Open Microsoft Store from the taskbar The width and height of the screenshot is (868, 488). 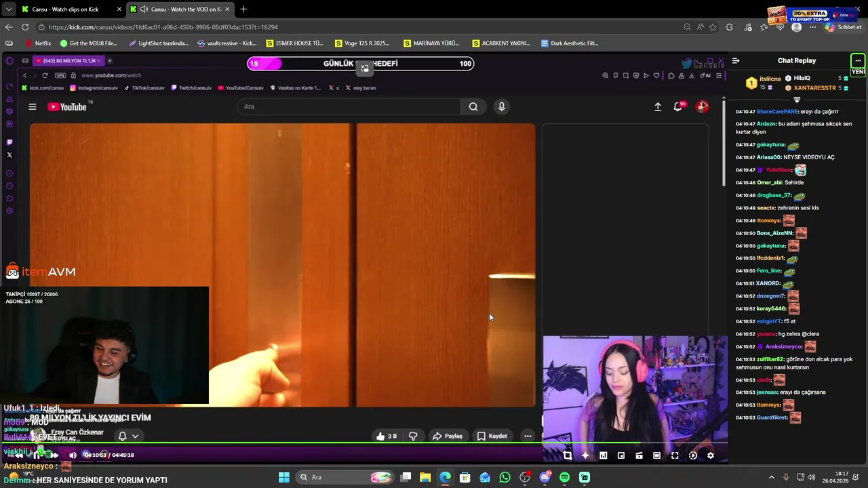465,477
